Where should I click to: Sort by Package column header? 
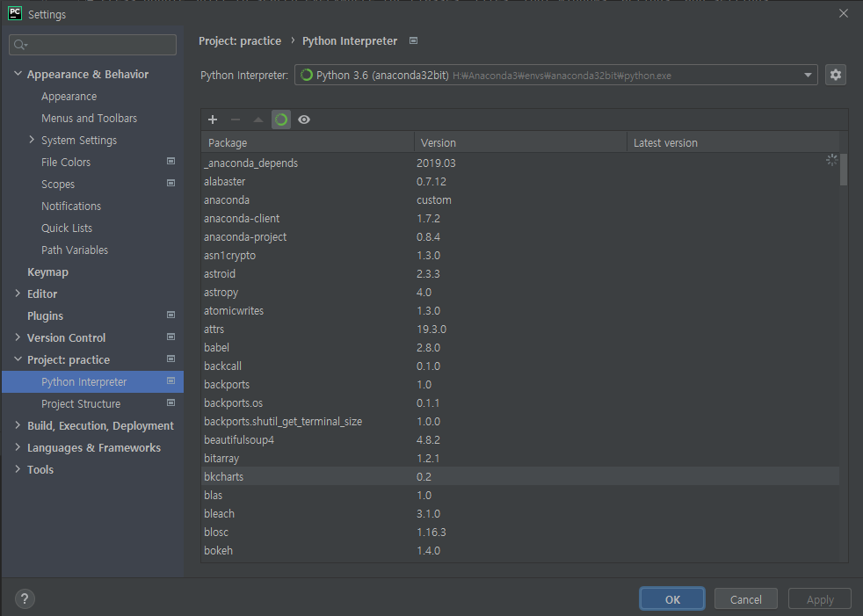(x=308, y=142)
